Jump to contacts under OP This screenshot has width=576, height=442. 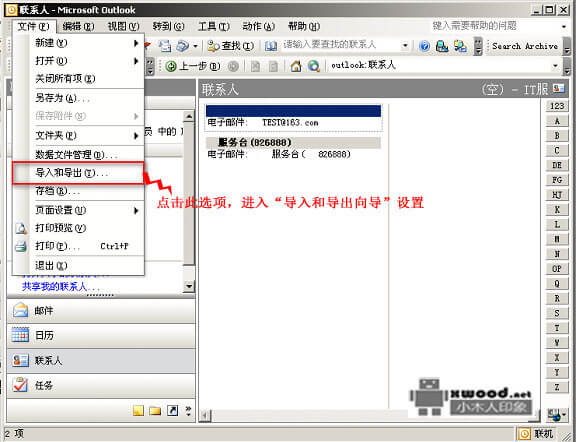(x=557, y=269)
